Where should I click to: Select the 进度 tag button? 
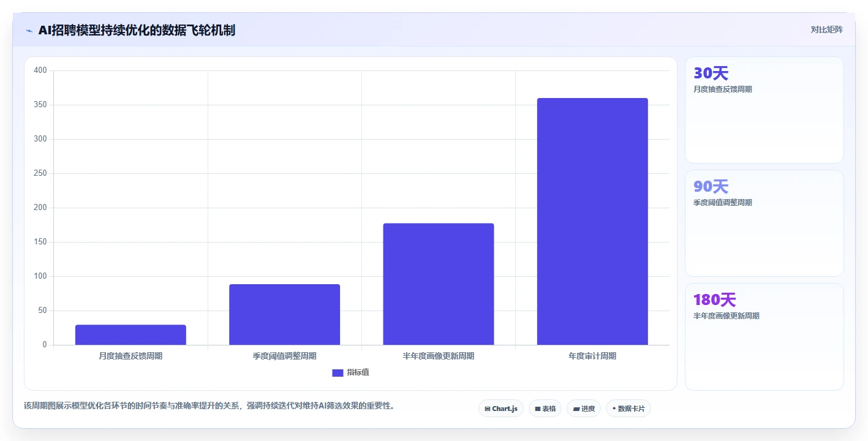[x=583, y=409]
